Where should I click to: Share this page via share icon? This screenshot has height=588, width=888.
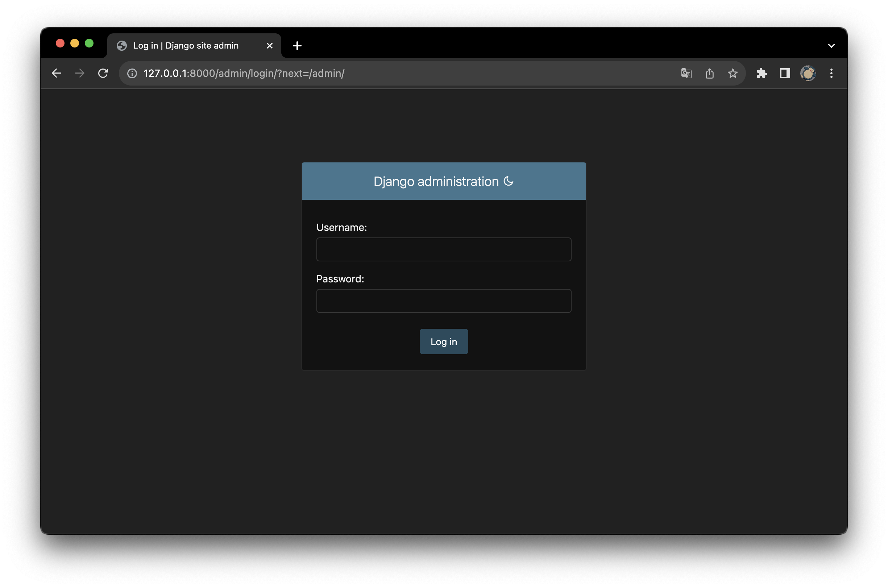click(x=709, y=73)
